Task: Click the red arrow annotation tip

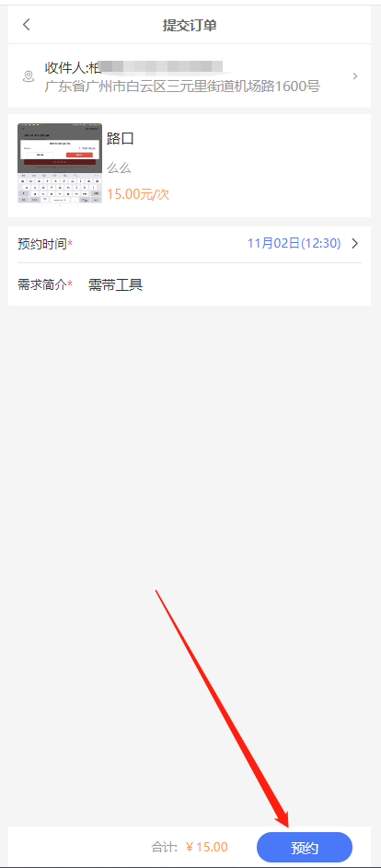Action: [x=287, y=826]
